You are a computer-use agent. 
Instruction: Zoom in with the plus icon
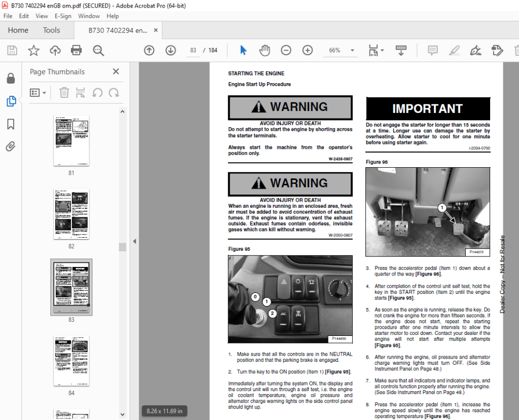308,50
